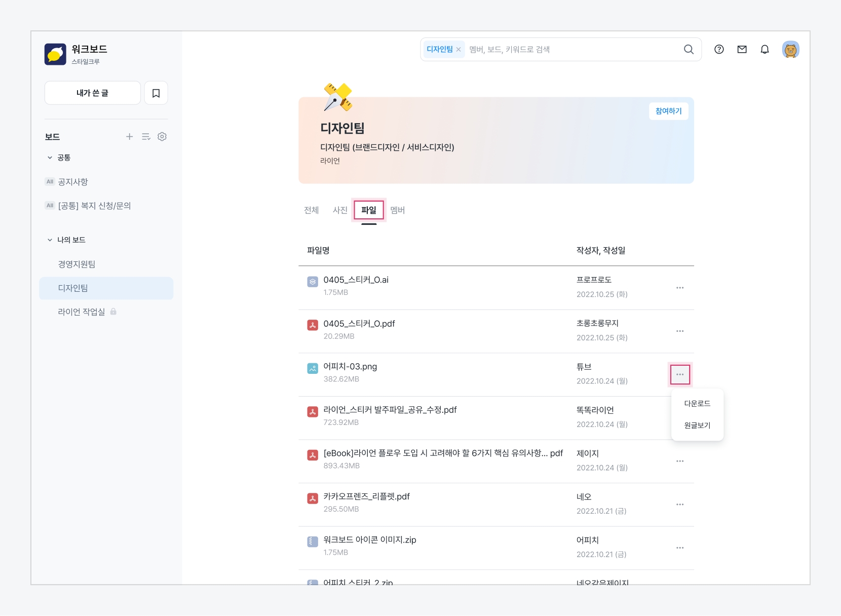This screenshot has width=841, height=616.
Task: Click the 참여하기 button
Action: coord(668,111)
